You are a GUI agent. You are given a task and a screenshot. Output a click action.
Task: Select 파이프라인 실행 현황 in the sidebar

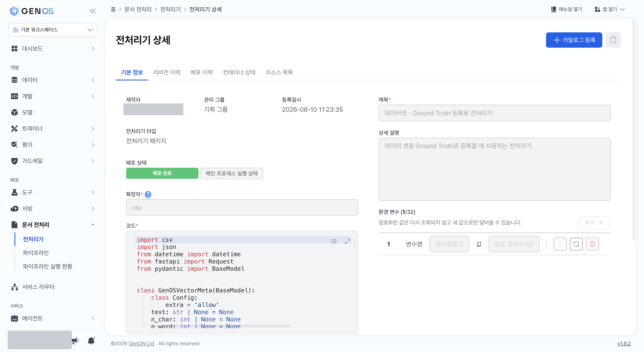47,266
